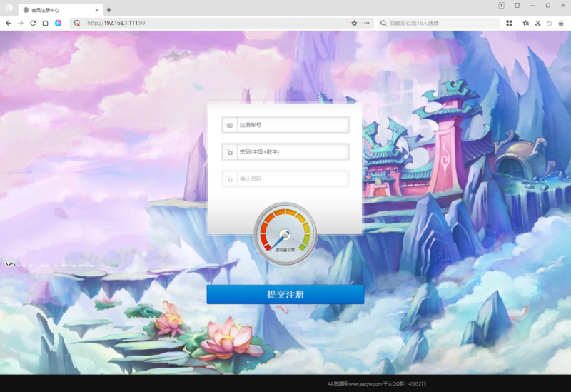
Task: Go back to the previous page
Action: 9,23
